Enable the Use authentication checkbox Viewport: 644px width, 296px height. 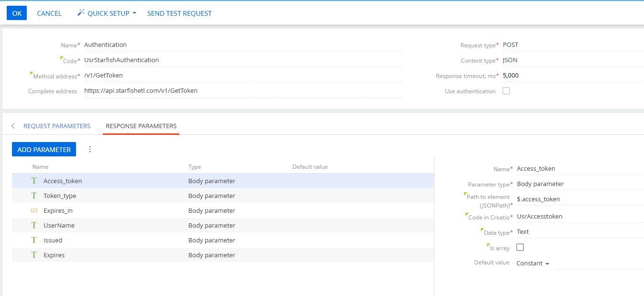(x=506, y=91)
